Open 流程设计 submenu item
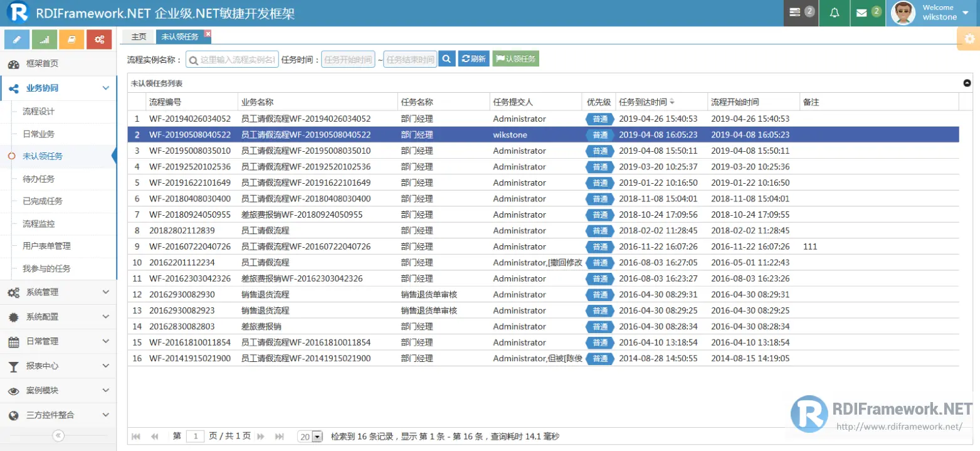 [x=38, y=111]
